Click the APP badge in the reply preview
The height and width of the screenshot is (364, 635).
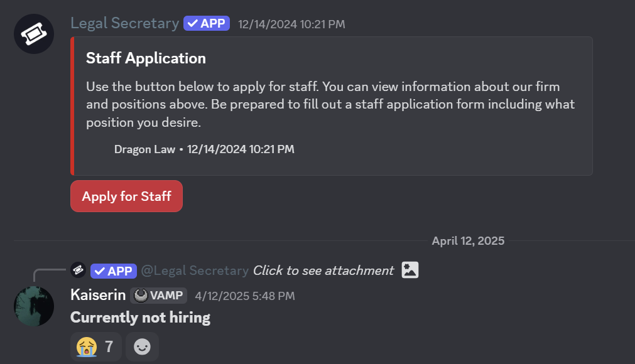pos(113,271)
